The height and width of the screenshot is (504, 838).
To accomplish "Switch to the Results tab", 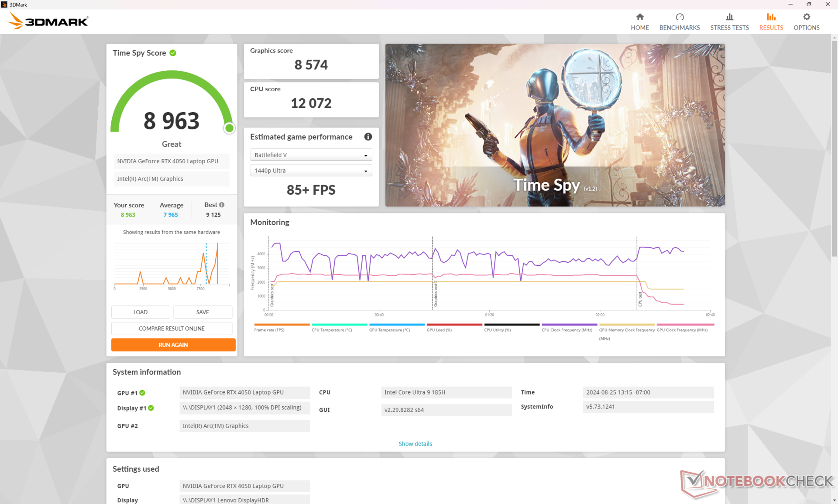I will click(x=771, y=21).
